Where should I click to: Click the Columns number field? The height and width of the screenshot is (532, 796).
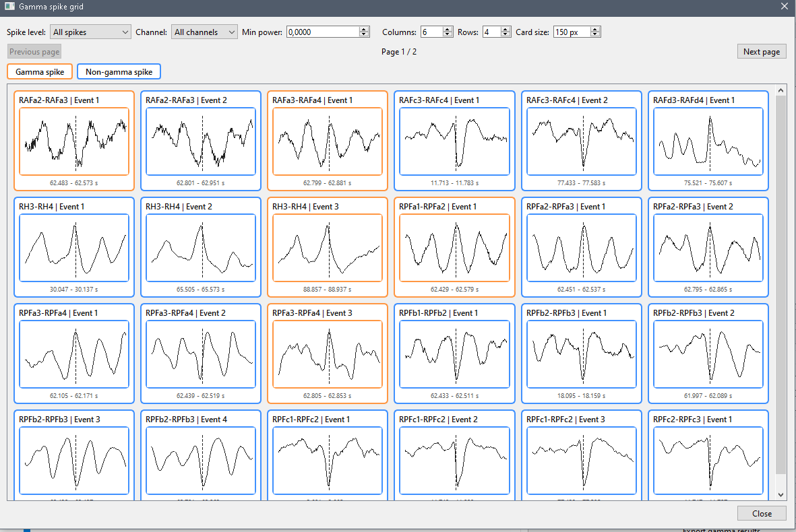pos(431,32)
